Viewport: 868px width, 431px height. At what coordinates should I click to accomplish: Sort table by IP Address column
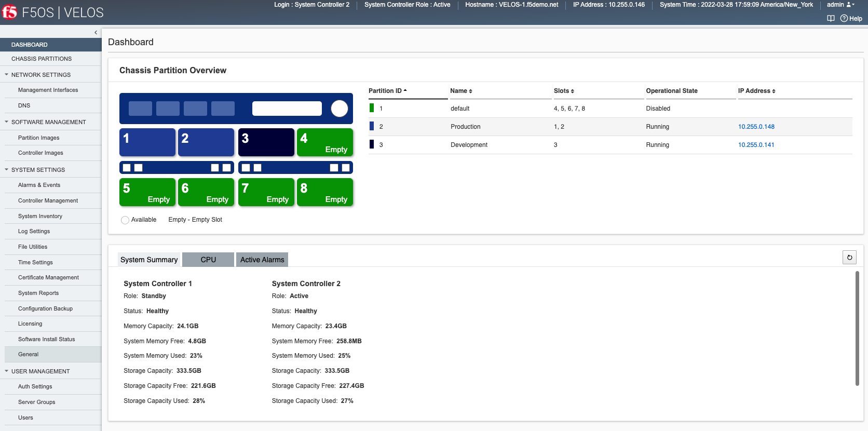[x=757, y=91]
